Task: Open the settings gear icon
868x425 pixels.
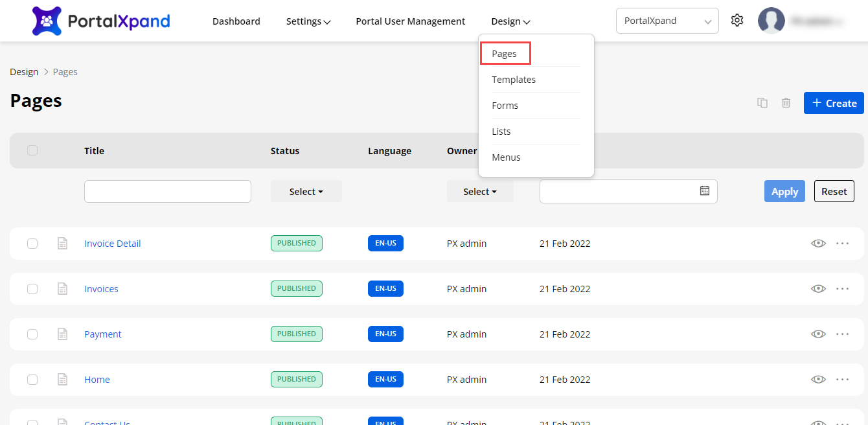Action: (x=737, y=21)
